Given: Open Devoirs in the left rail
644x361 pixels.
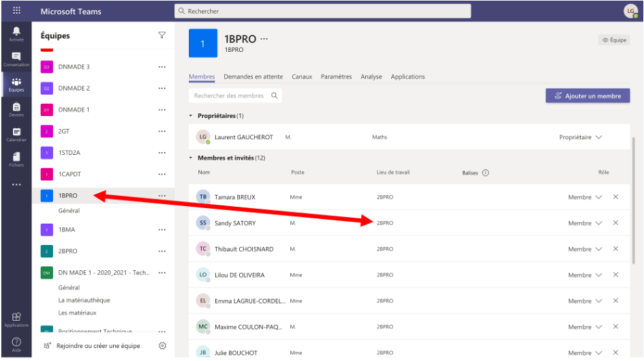Looking at the screenshot, I should coord(16,109).
